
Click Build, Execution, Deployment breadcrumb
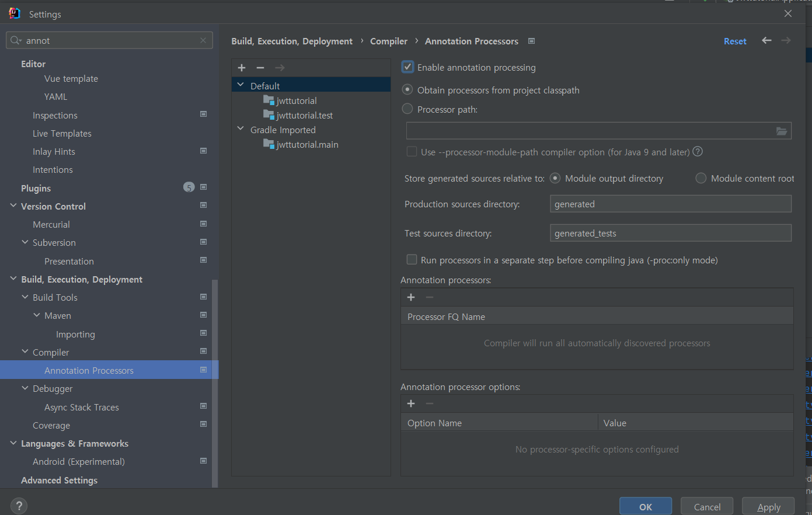pyautogui.click(x=292, y=41)
